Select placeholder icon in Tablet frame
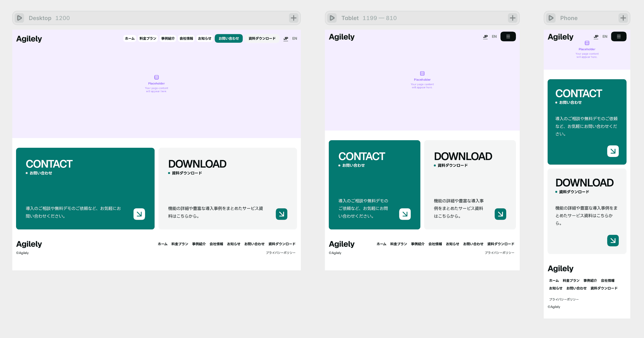Viewport: 644px width, 338px height. click(422, 73)
